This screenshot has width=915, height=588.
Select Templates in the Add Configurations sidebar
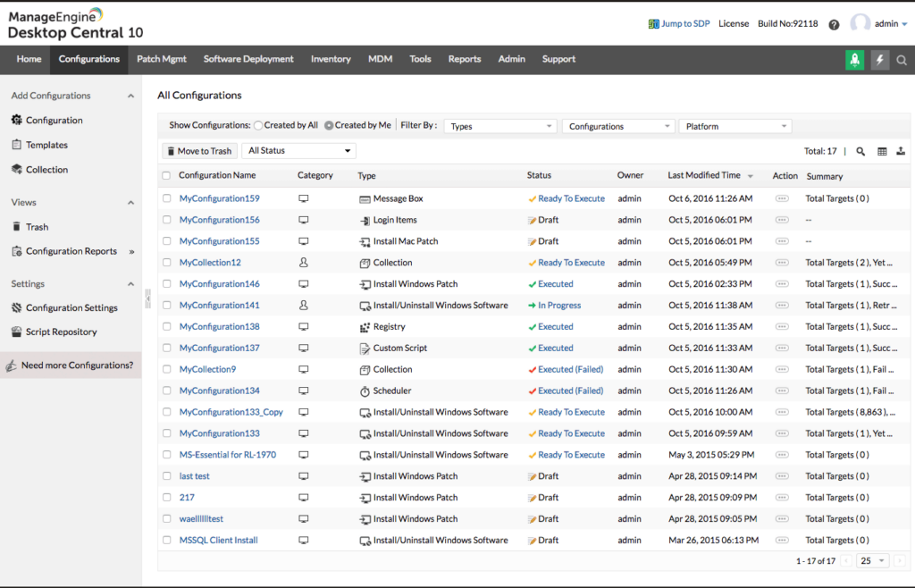coord(49,144)
